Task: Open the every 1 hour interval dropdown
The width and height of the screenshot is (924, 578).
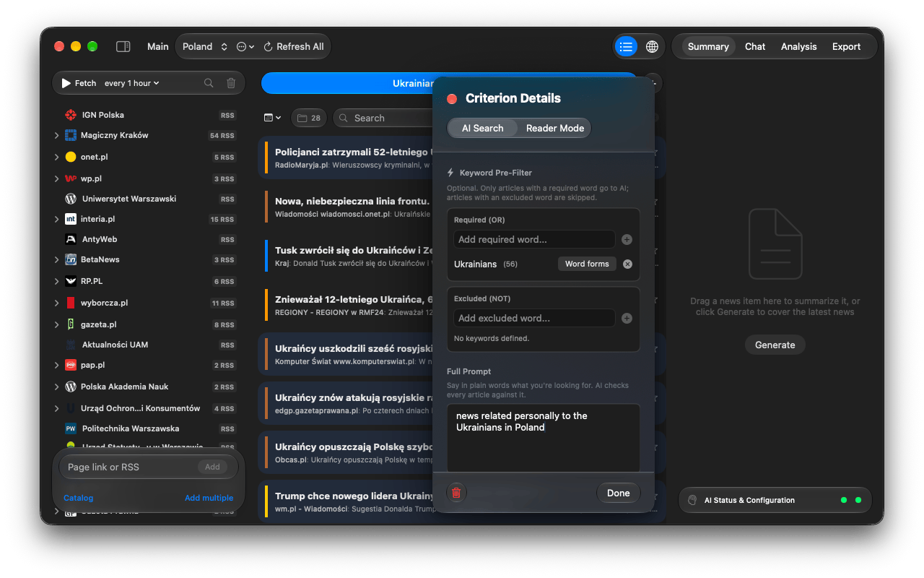Action: coord(131,83)
